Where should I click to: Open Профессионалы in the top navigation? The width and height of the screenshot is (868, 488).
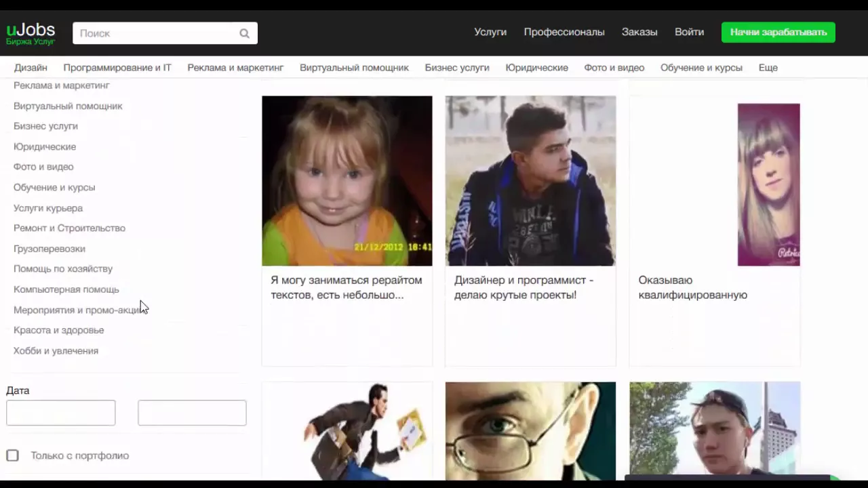564,32
